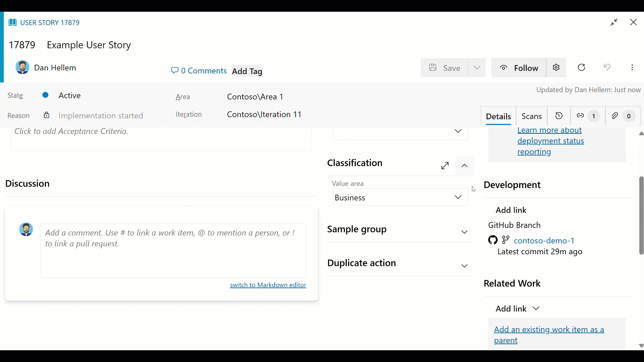Click switch to Markdown editor link
The width and height of the screenshot is (644, 362).
pyautogui.click(x=268, y=285)
